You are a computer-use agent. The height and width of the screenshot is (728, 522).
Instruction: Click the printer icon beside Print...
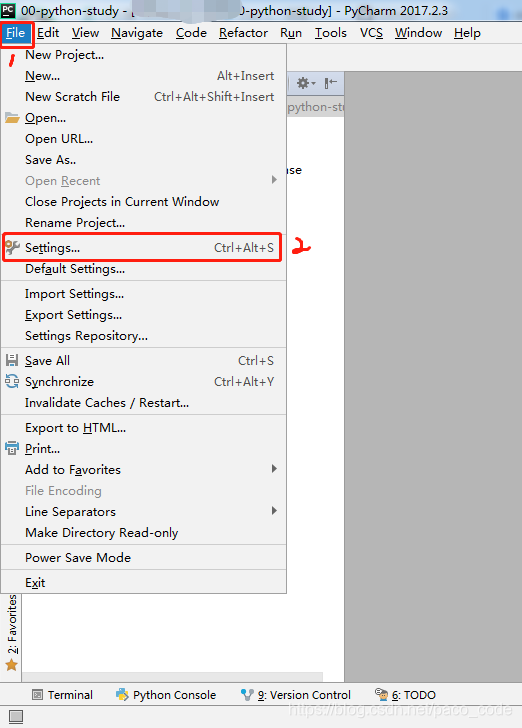pos(12,448)
